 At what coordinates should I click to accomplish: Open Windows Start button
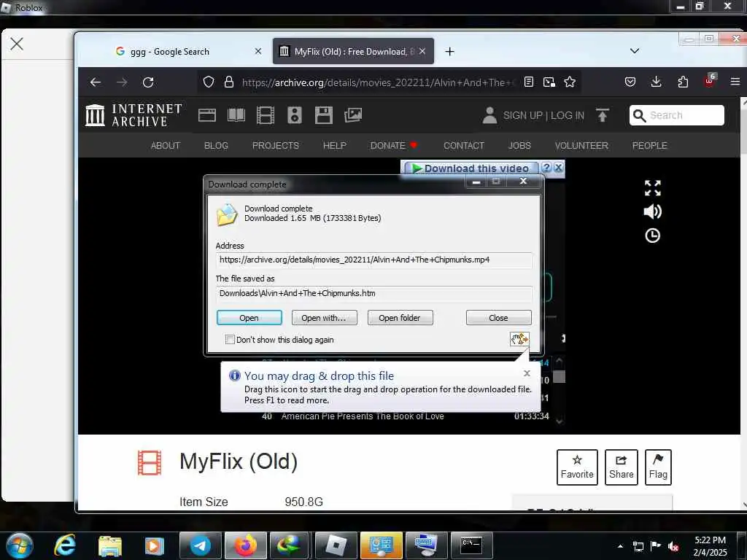(x=20, y=545)
